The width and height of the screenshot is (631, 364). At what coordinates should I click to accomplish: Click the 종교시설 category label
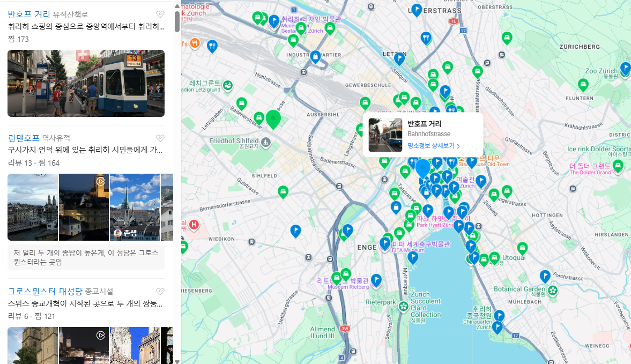tap(99, 291)
